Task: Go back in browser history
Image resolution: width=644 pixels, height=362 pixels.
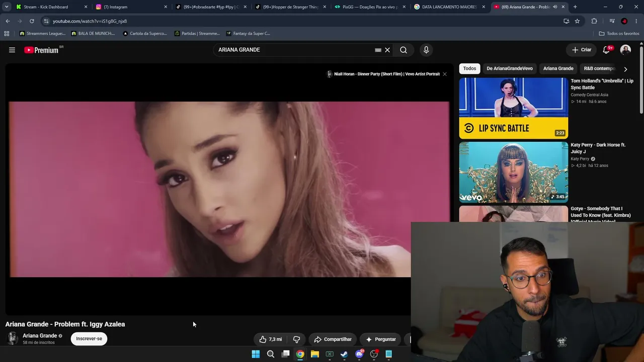Action: (8, 21)
